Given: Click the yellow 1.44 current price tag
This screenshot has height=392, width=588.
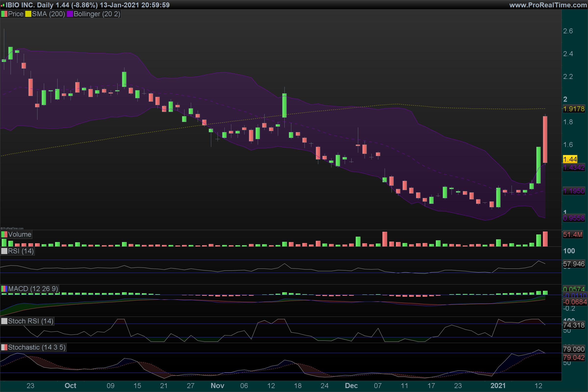Looking at the screenshot, I should tap(570, 159).
